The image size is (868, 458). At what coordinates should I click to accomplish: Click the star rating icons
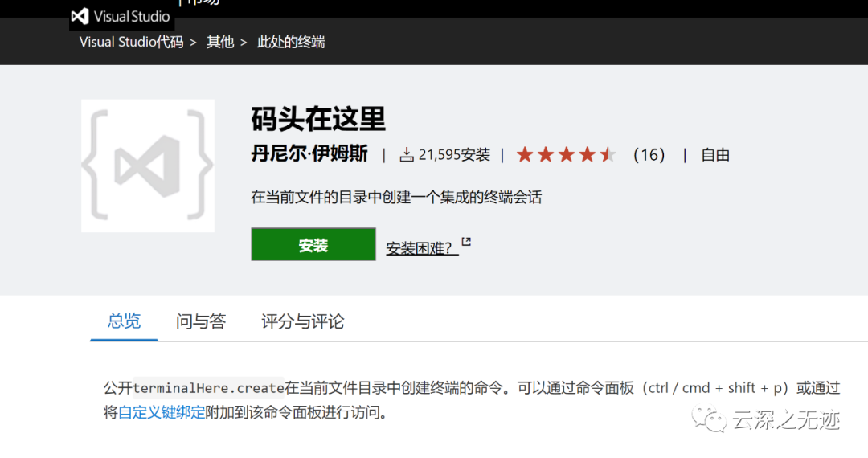(566, 155)
